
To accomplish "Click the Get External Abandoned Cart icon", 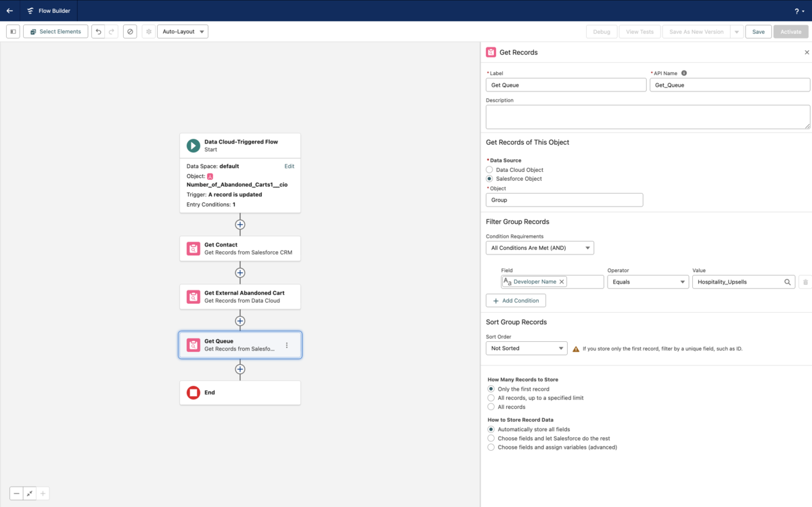I will pyautogui.click(x=194, y=296).
